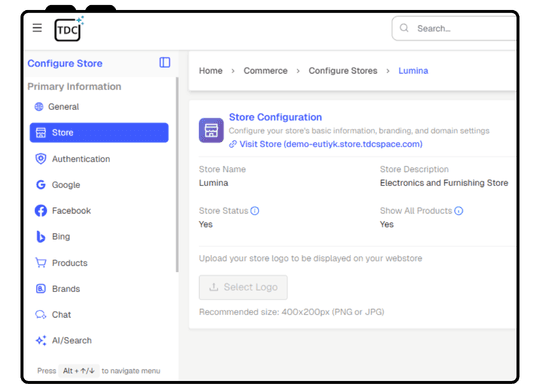The image size is (540, 384).
Task: Click the Store Configuration header icon
Action: pyautogui.click(x=211, y=130)
